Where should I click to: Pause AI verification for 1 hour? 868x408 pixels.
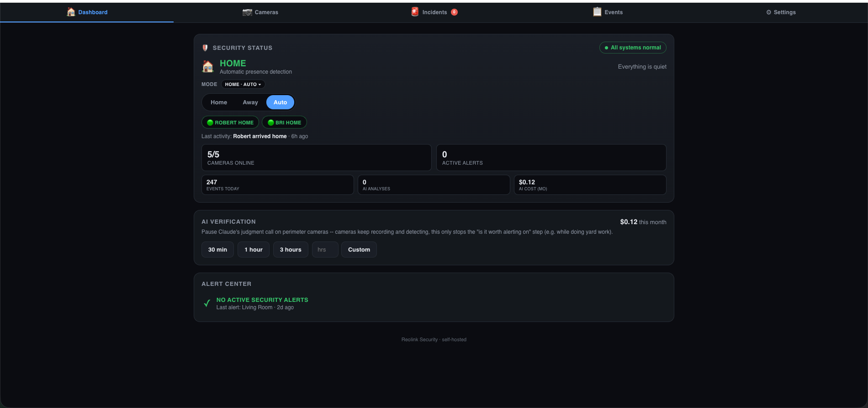pos(254,250)
